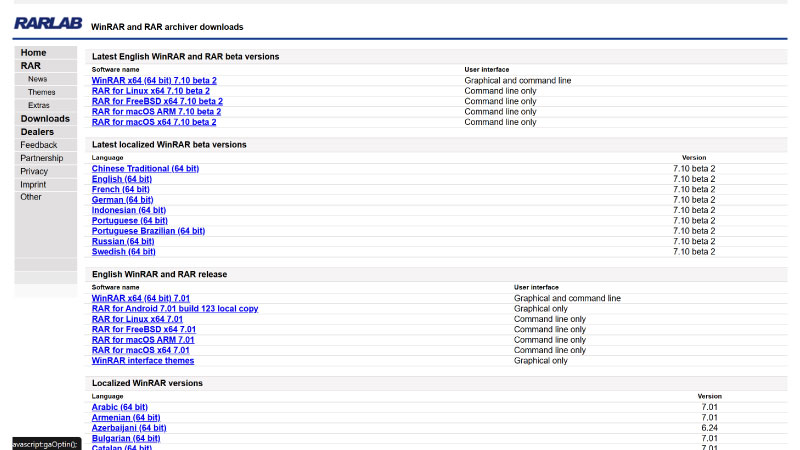Download RAR for Linux x64 7.01
This screenshot has width=800, height=450.
click(x=137, y=319)
